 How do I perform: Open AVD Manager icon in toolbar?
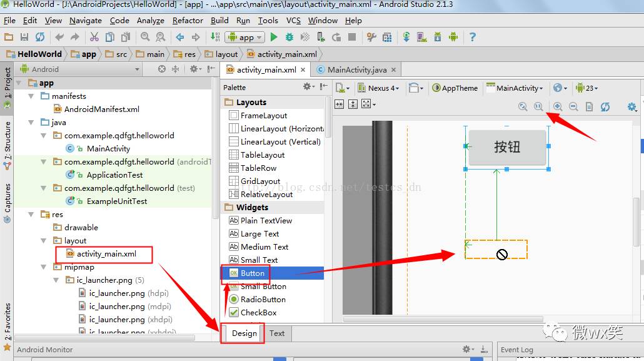pyautogui.click(x=422, y=37)
